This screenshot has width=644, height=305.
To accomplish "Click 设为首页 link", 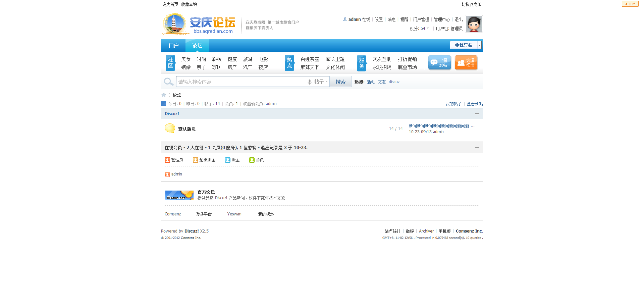I will coord(170,4).
